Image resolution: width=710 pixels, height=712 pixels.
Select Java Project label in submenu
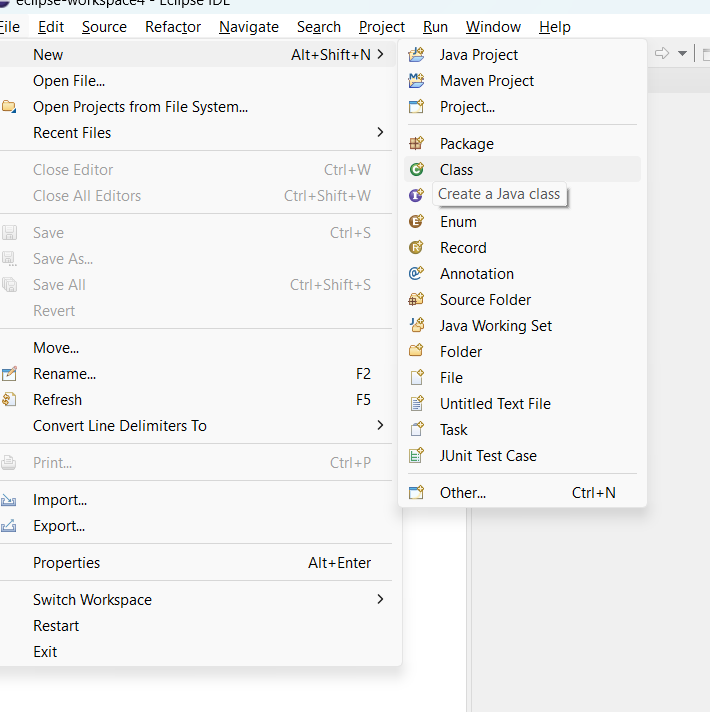[x=479, y=55]
